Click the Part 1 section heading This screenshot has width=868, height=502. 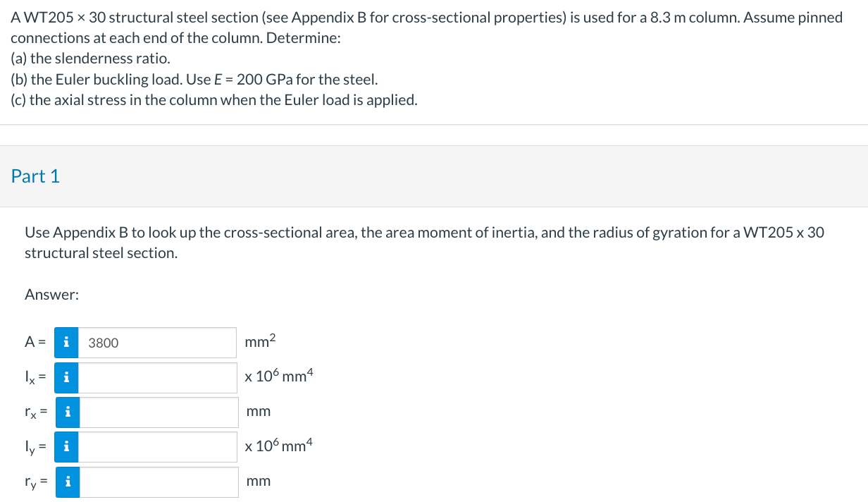click(x=35, y=176)
